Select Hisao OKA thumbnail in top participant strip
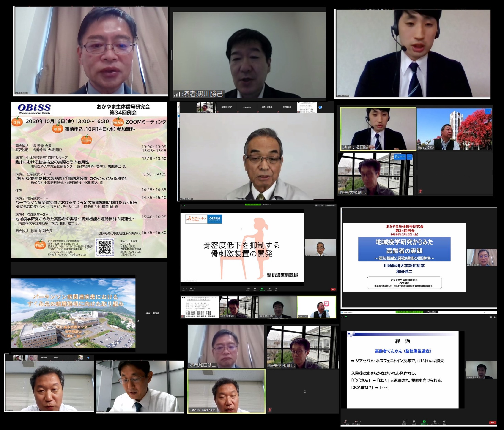This screenshot has height=430, width=504. pos(247,107)
